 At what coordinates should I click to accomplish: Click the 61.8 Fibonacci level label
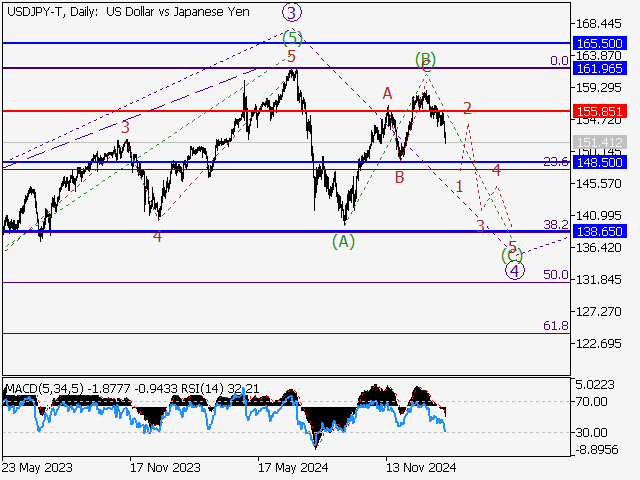[556, 326]
